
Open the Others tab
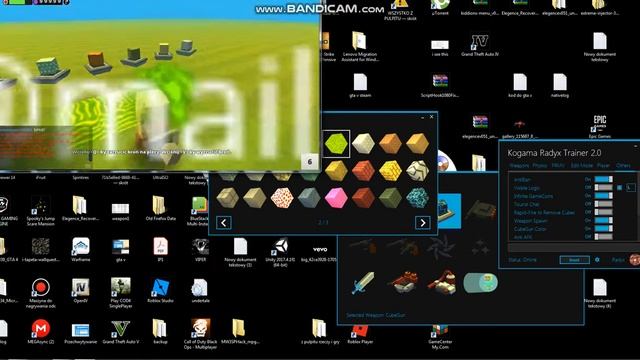pos(623,166)
